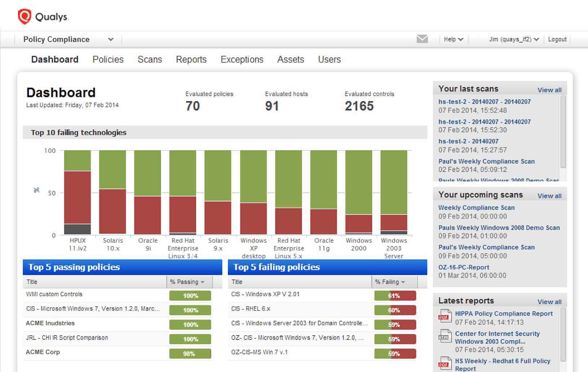
Task: Open the Help dropdown menu
Action: pyautogui.click(x=453, y=39)
